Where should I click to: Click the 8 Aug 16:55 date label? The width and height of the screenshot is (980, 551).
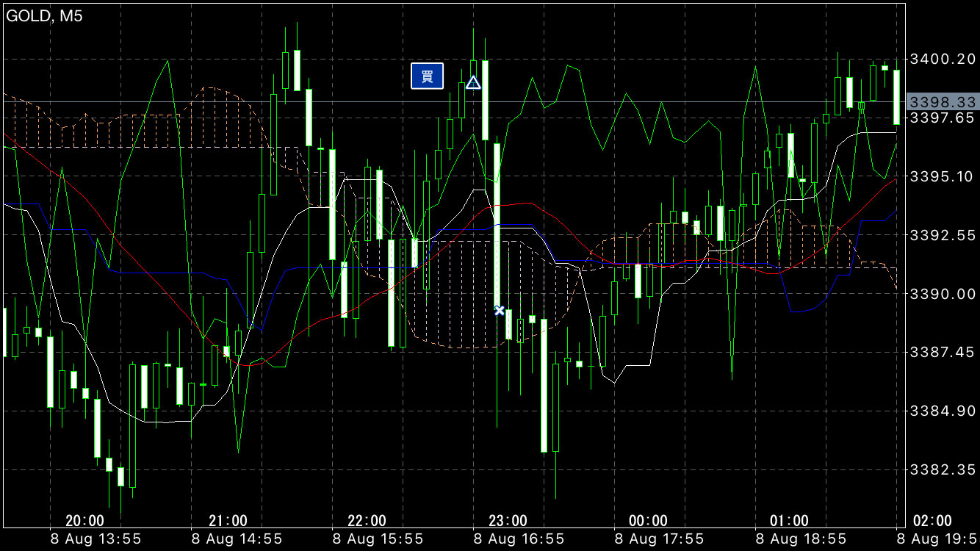click(519, 540)
